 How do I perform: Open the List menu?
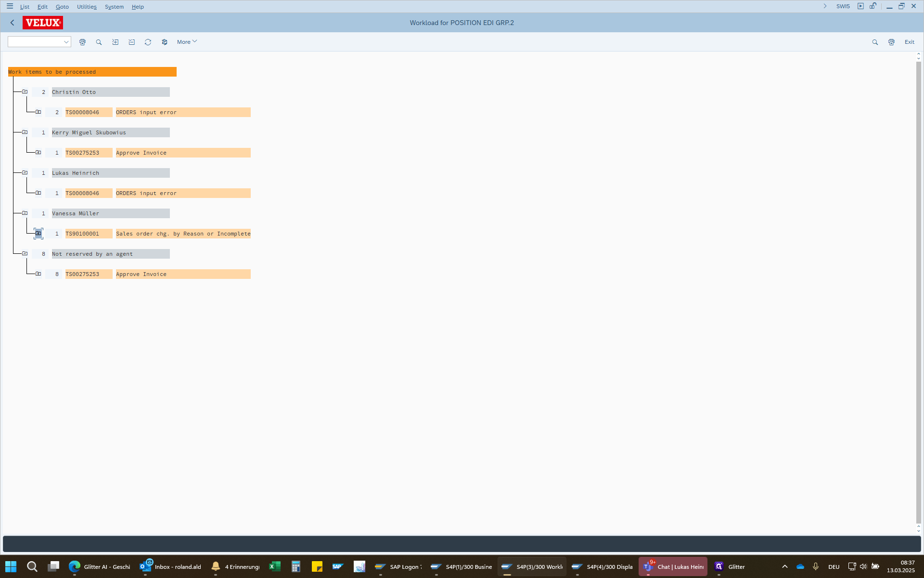click(25, 7)
